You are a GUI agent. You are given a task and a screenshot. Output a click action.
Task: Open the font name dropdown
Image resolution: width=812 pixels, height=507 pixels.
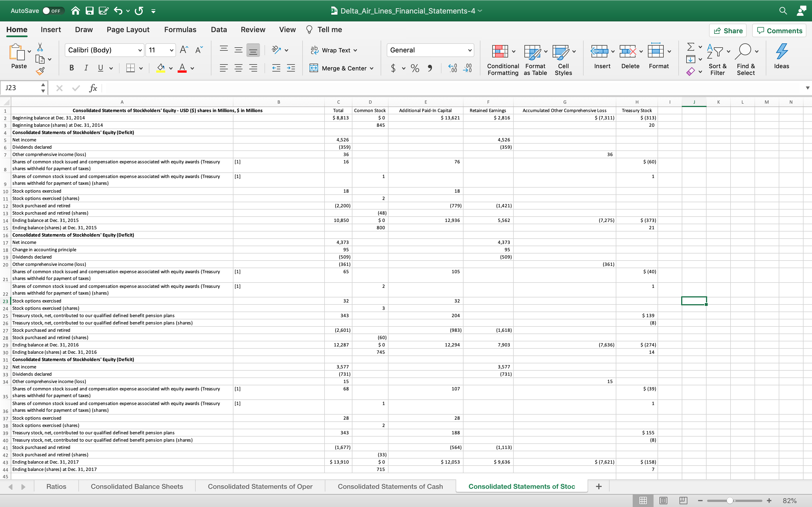tap(140, 50)
